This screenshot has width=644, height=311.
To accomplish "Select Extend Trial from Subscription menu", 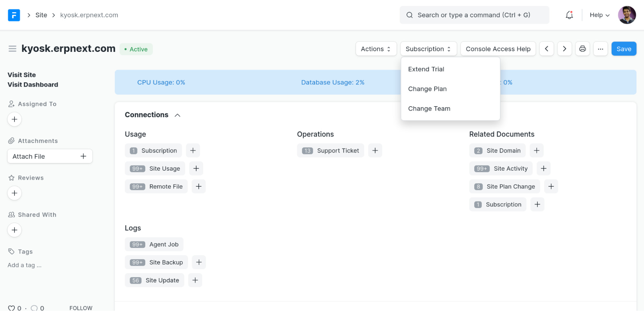I will [x=426, y=69].
